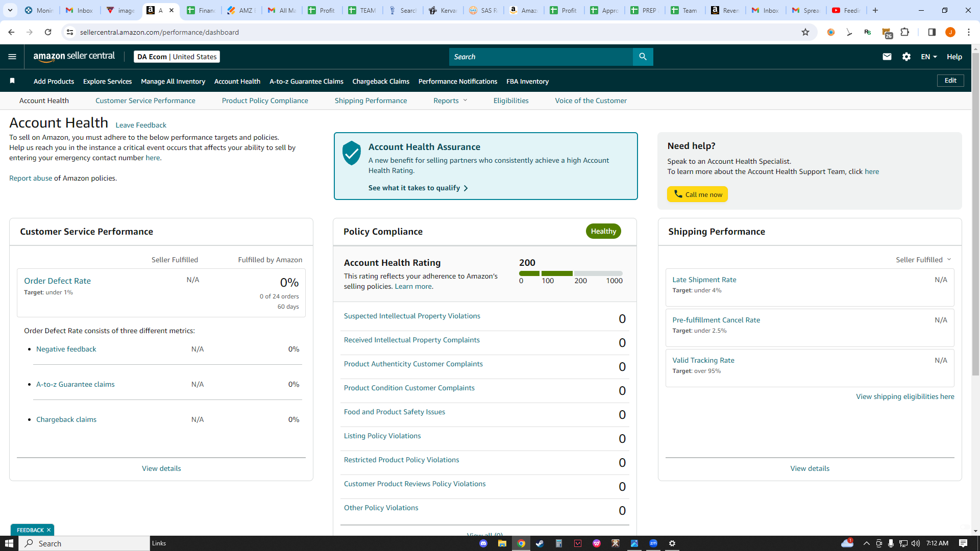Open File Explorer from the taskbar
This screenshot has width=980, height=551.
(502, 543)
